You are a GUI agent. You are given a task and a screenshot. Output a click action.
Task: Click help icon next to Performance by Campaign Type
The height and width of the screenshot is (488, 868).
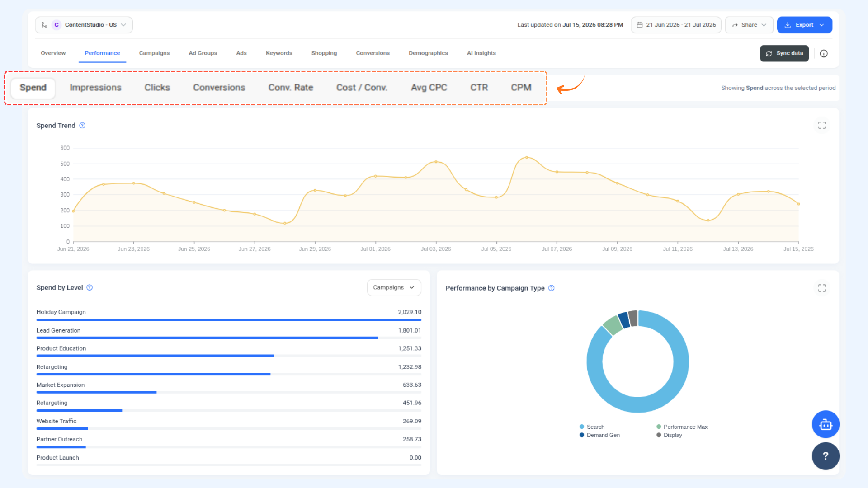click(552, 288)
